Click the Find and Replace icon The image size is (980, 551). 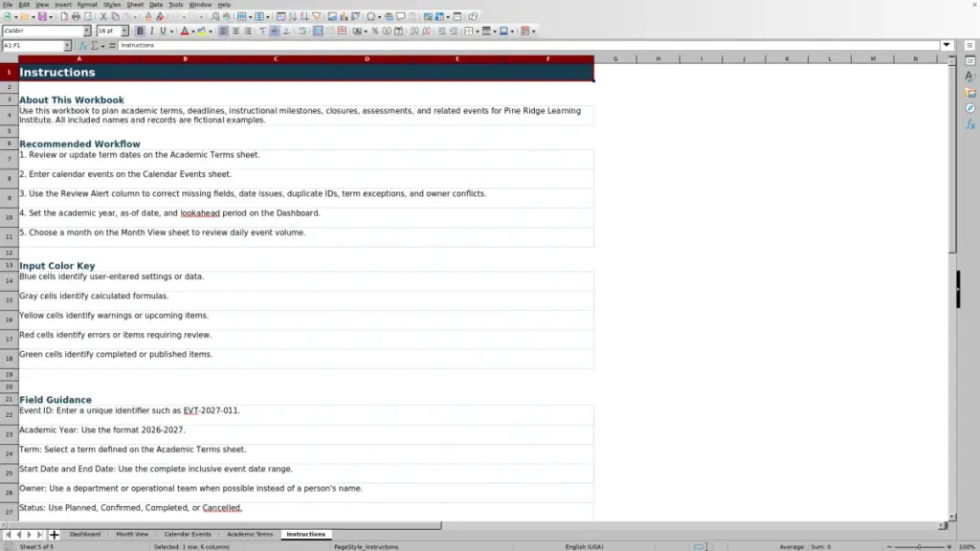(215, 16)
